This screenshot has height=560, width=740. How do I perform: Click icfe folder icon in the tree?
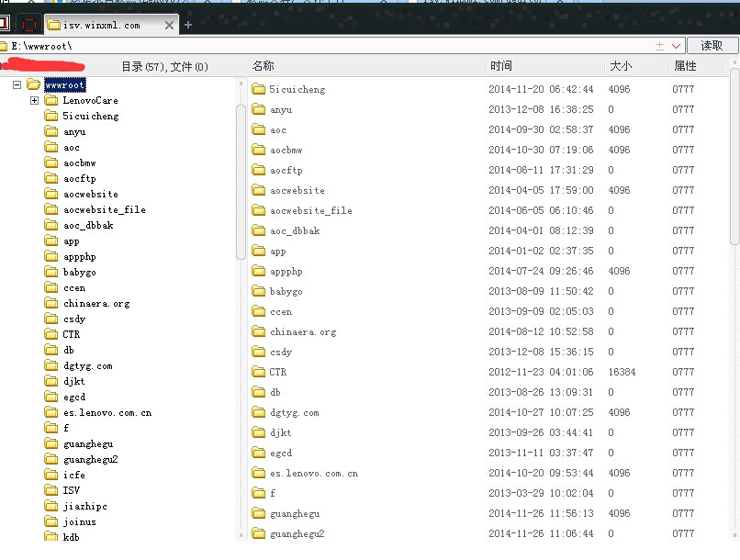pyautogui.click(x=51, y=475)
